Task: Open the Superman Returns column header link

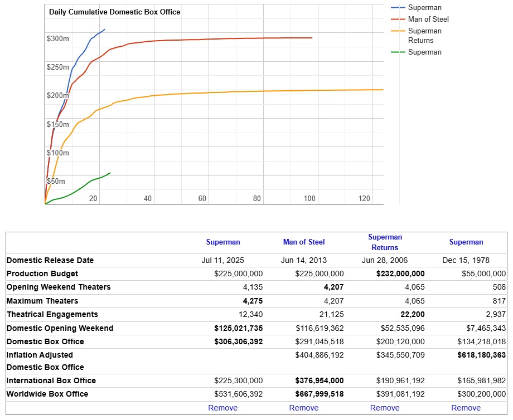Action: click(385, 242)
